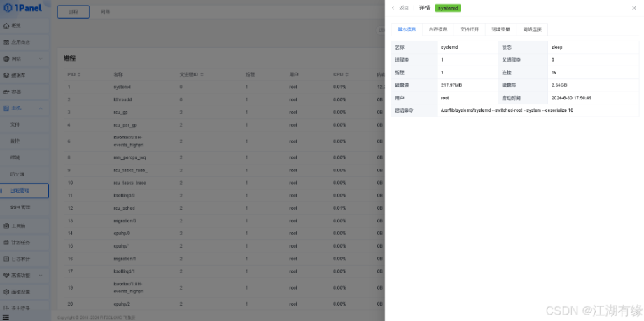Select the rcu_tasks_trace process row name
Screen dimensions: 644x321
point(129,183)
